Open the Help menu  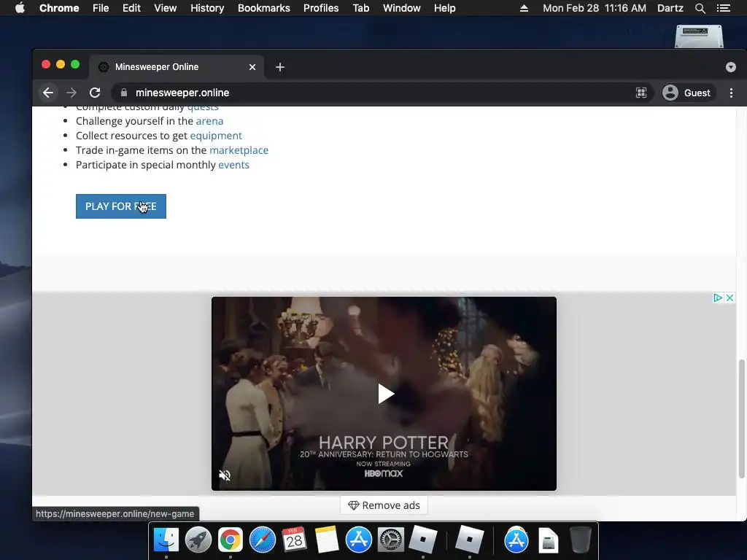click(444, 8)
